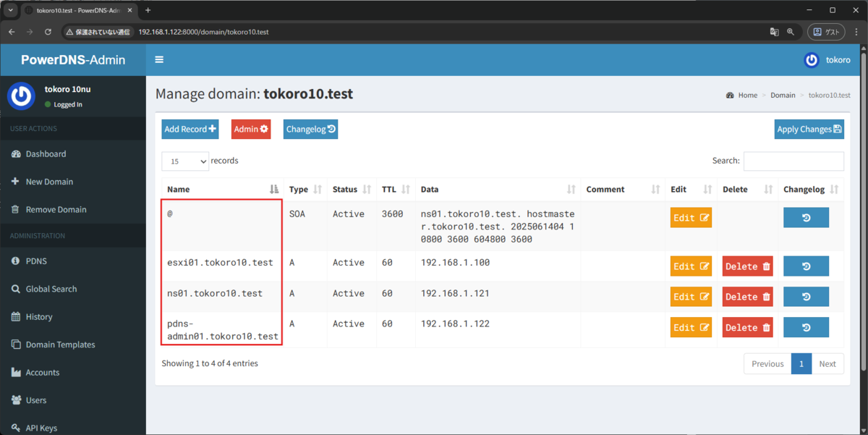Edit the esxi01.tokoro10.test record
868x435 pixels.
coord(691,266)
